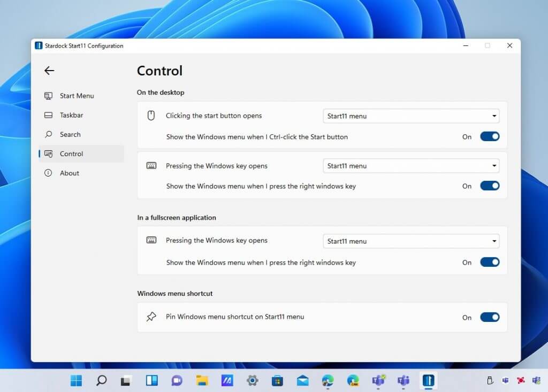Click 'Clicking the start button opens' label

click(214, 116)
